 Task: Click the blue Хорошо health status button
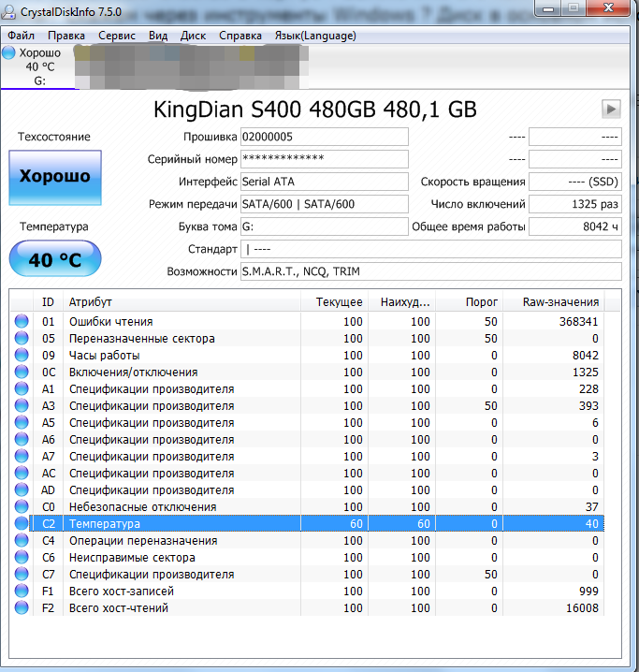click(55, 178)
